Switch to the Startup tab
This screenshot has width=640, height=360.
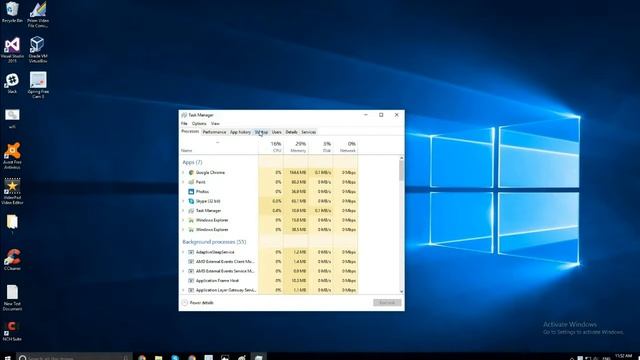pyautogui.click(x=262, y=132)
